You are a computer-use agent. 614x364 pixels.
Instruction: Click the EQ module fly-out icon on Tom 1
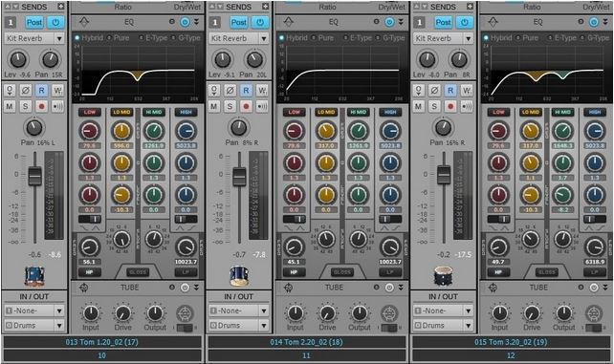tap(84, 22)
